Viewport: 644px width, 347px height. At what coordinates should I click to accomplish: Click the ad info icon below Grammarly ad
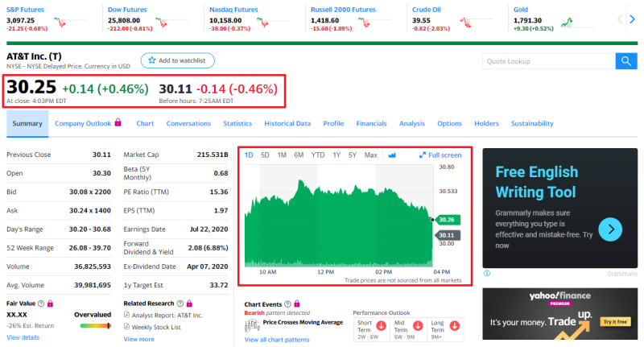487,273
